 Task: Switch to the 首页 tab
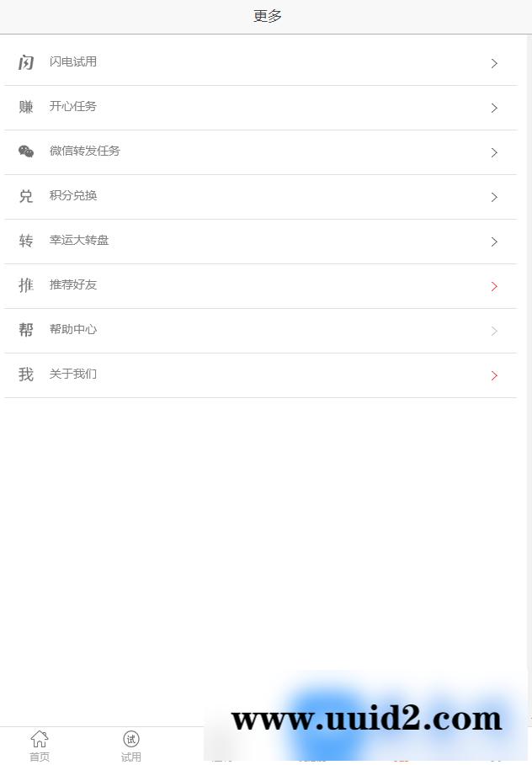(39, 746)
